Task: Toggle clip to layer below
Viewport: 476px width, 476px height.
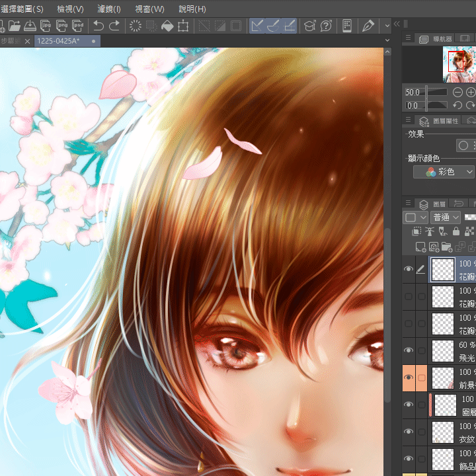Action: tap(416, 231)
